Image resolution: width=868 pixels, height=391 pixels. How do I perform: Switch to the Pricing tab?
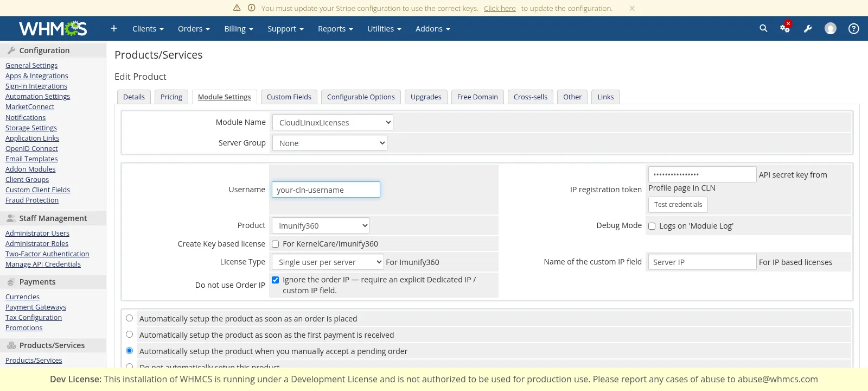[171, 97]
